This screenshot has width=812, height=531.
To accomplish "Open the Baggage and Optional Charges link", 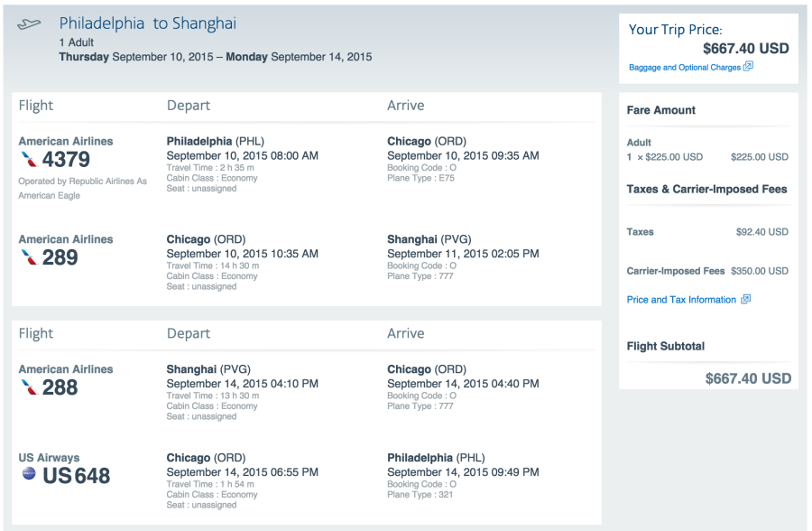I will tap(685, 68).
